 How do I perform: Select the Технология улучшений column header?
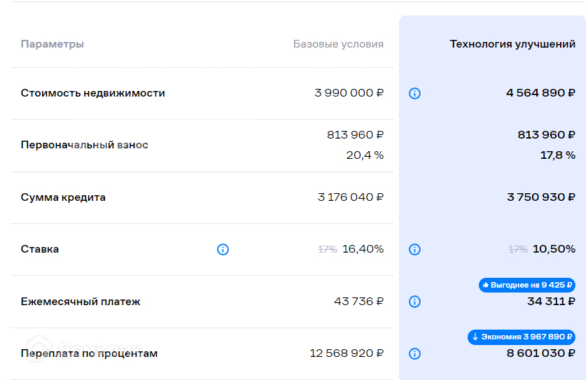click(x=512, y=44)
